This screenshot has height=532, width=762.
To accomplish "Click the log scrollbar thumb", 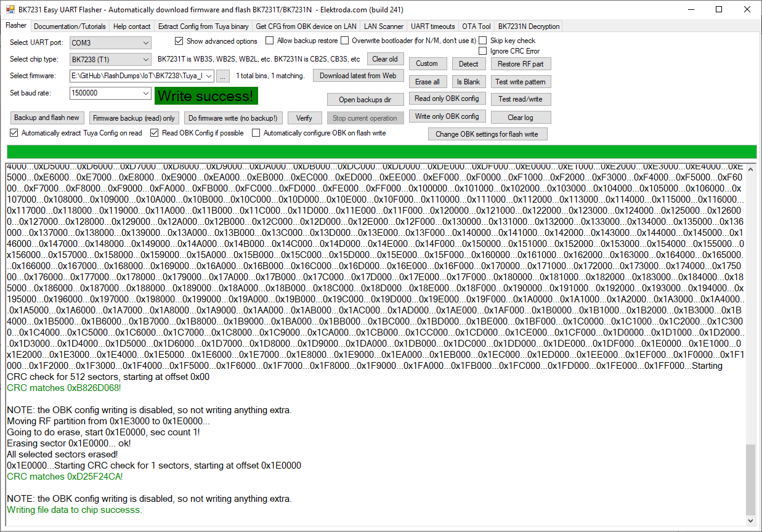I will (x=750, y=480).
